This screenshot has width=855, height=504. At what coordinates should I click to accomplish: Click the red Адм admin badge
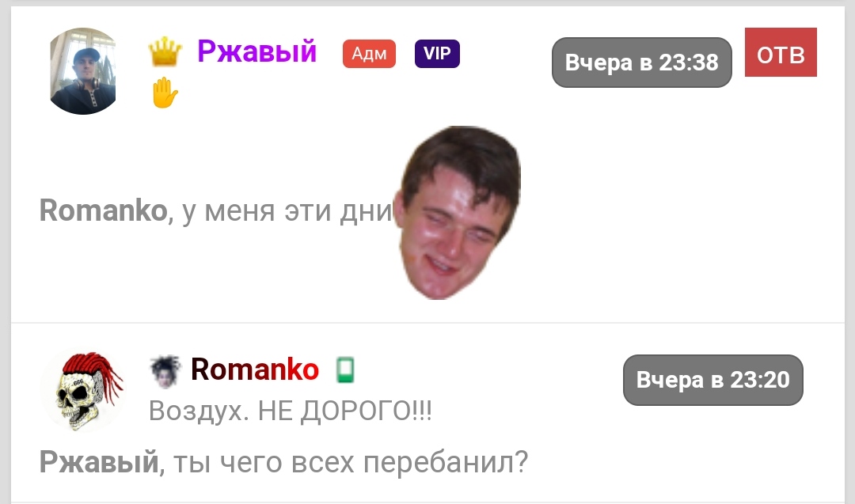pos(369,53)
